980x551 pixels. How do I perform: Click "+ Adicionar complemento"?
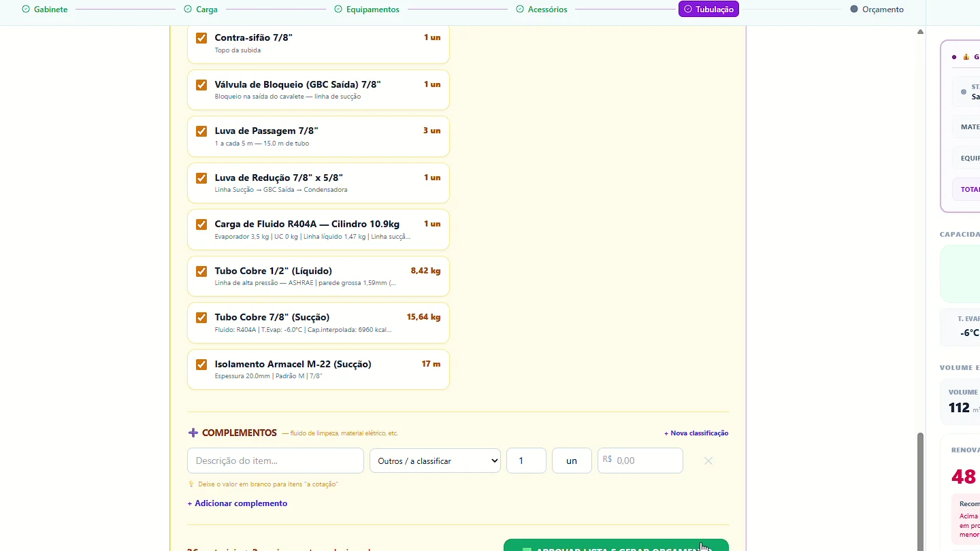(238, 503)
